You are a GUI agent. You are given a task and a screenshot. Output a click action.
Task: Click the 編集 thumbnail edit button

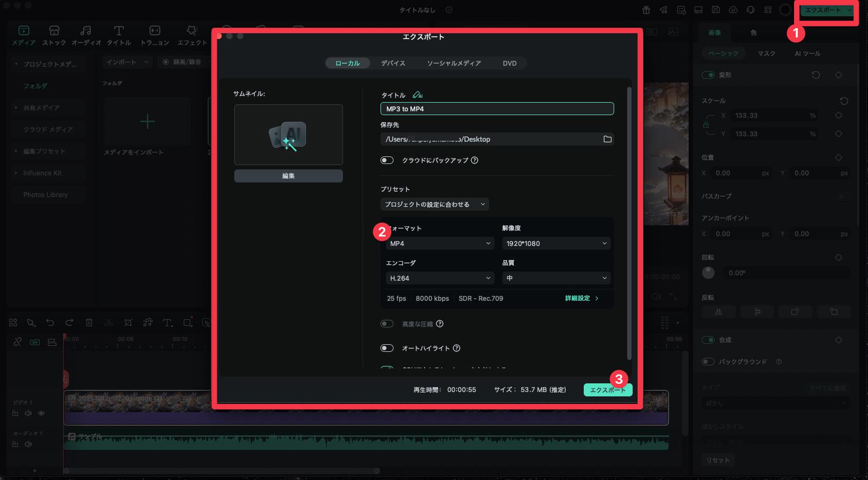click(x=289, y=176)
